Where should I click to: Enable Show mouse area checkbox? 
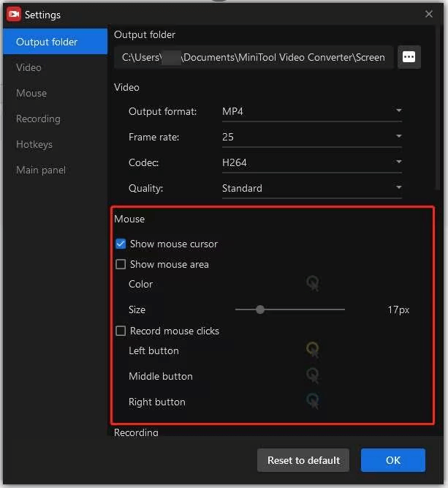click(x=121, y=264)
